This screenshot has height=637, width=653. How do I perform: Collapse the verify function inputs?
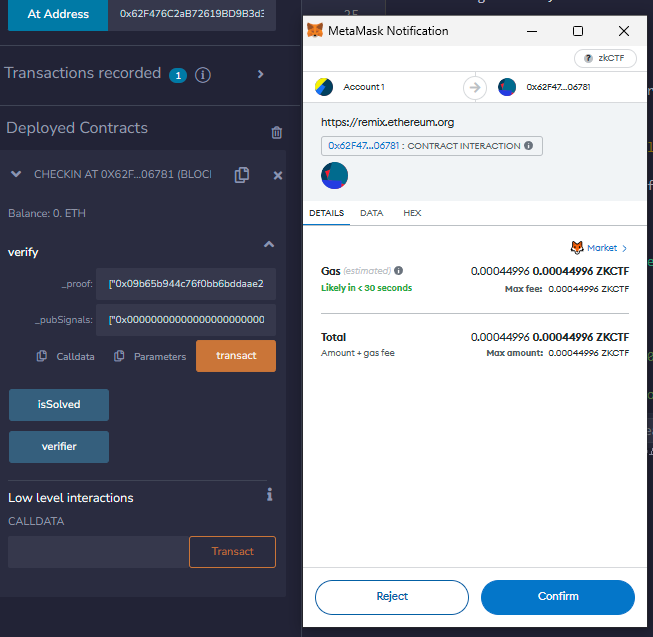click(x=269, y=244)
